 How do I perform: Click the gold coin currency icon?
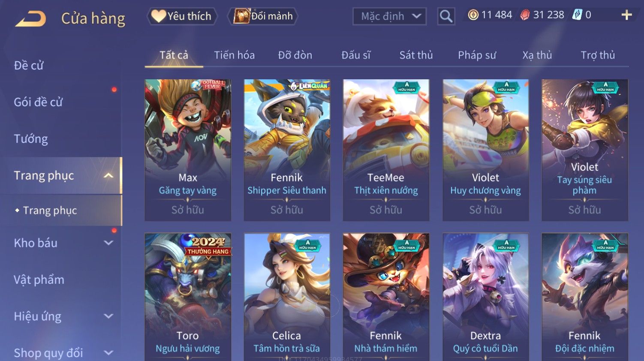point(473,15)
